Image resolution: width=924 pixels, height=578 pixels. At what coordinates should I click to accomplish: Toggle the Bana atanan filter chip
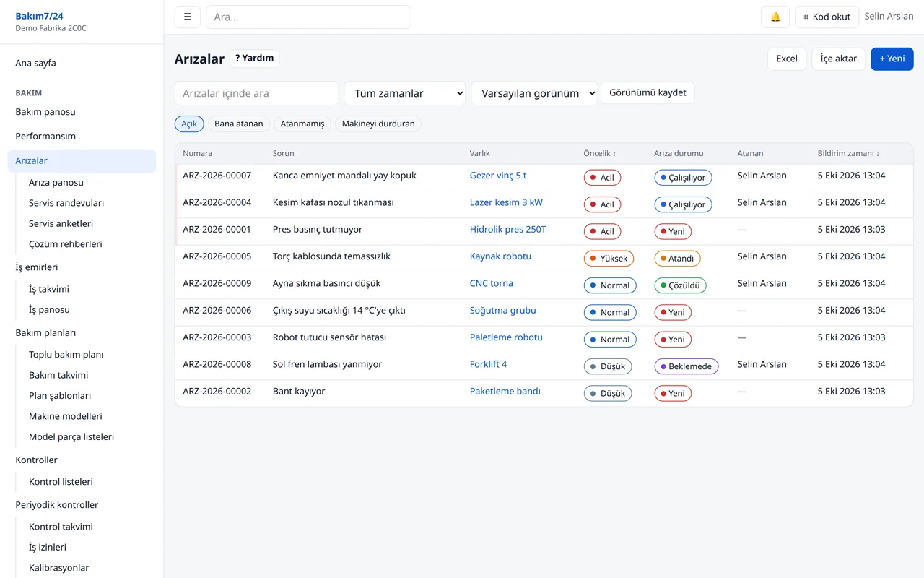[239, 124]
